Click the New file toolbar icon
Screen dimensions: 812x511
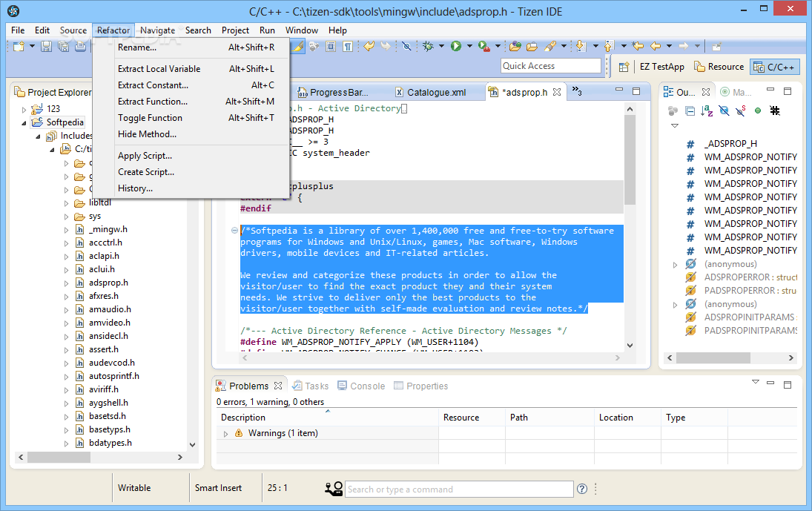point(19,47)
